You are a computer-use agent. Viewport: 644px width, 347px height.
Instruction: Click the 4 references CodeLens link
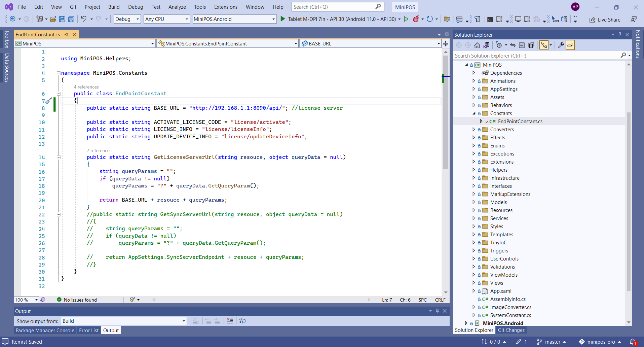pyautogui.click(x=86, y=87)
